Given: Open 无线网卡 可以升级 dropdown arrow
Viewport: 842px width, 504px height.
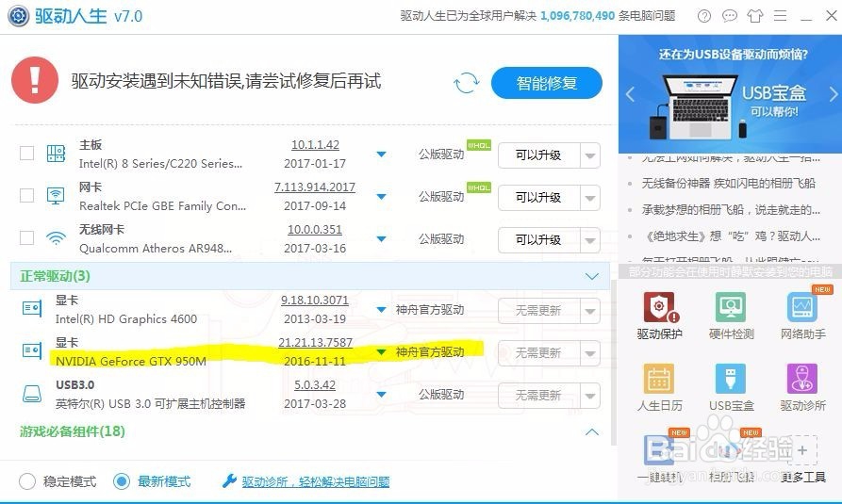Looking at the screenshot, I should click(x=589, y=240).
